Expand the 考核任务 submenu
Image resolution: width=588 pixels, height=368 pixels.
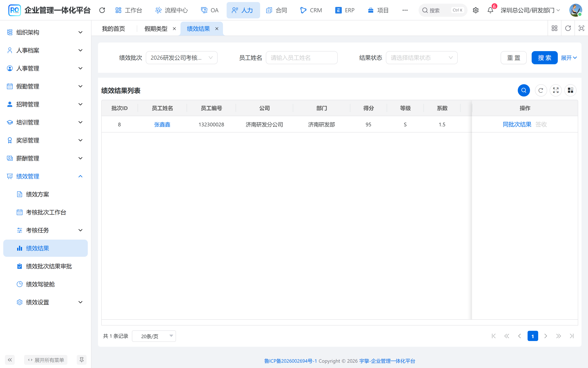[x=46, y=230]
